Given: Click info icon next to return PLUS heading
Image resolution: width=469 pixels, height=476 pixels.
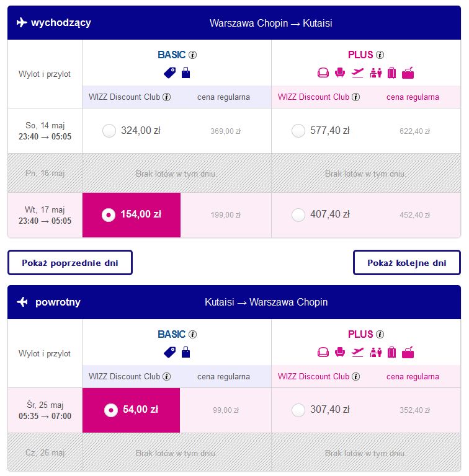Looking at the screenshot, I should [x=380, y=334].
